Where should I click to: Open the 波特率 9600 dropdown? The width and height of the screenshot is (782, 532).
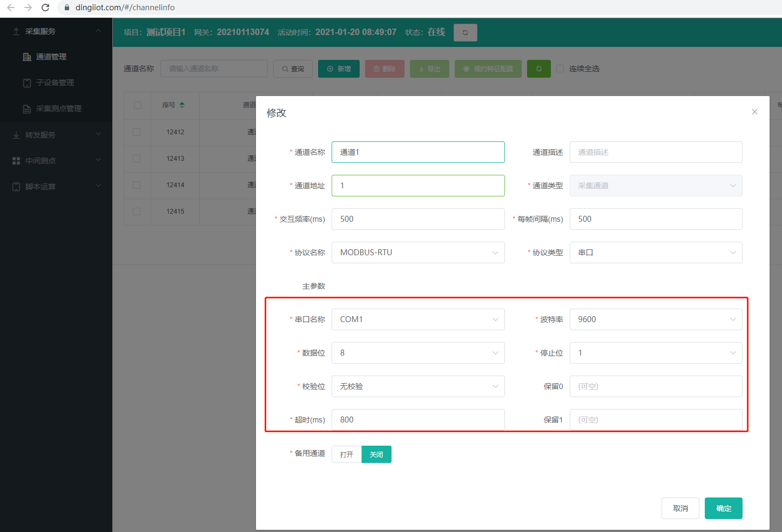click(x=656, y=319)
